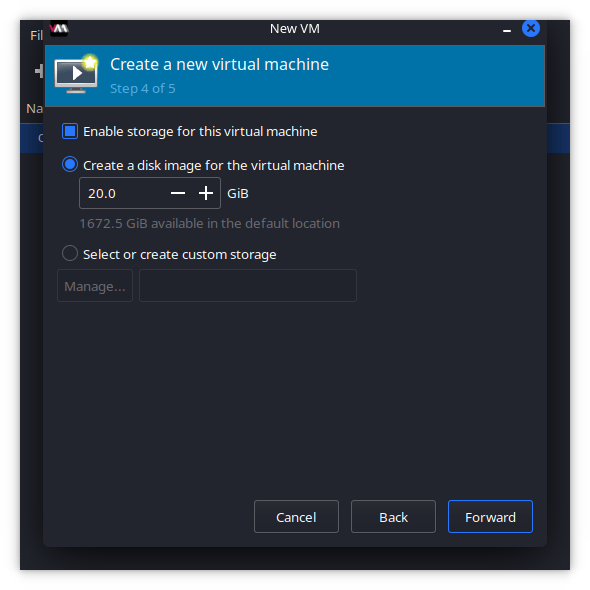Click the custom storage path field

(x=248, y=286)
